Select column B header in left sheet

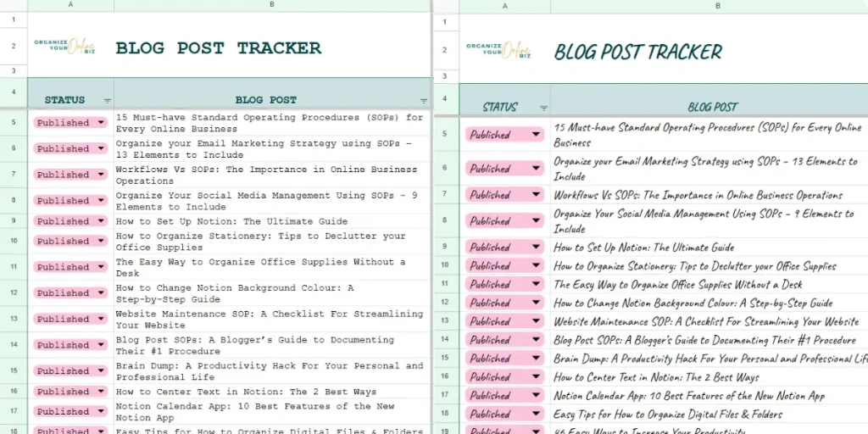(x=272, y=5)
